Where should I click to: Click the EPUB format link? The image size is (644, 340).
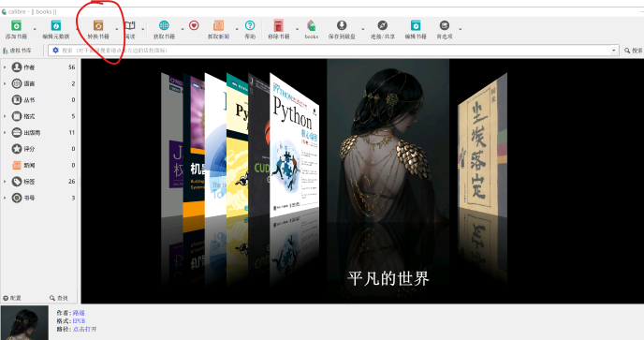click(80, 321)
